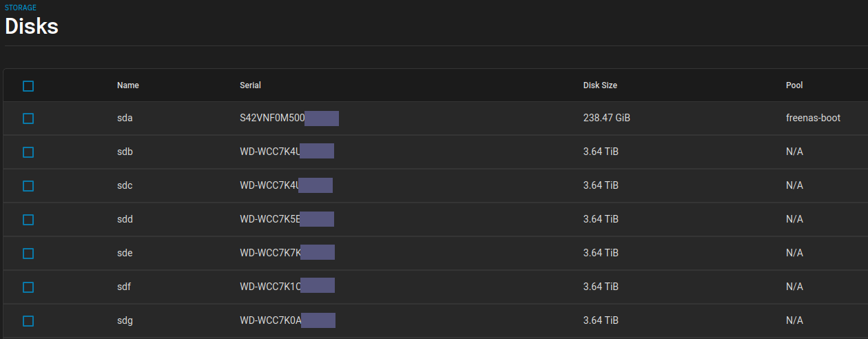Click the sdg disk name

[x=125, y=320]
